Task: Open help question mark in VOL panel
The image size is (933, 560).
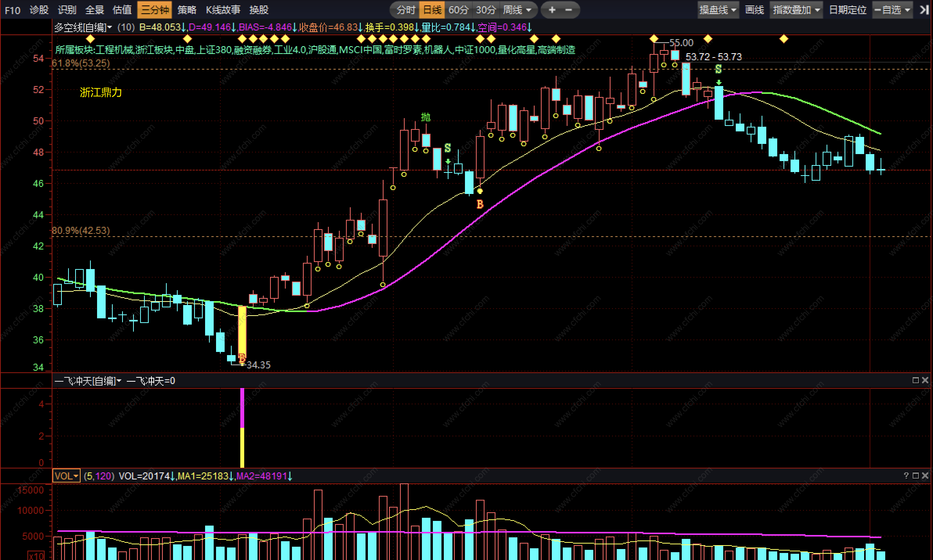Action: [x=906, y=476]
